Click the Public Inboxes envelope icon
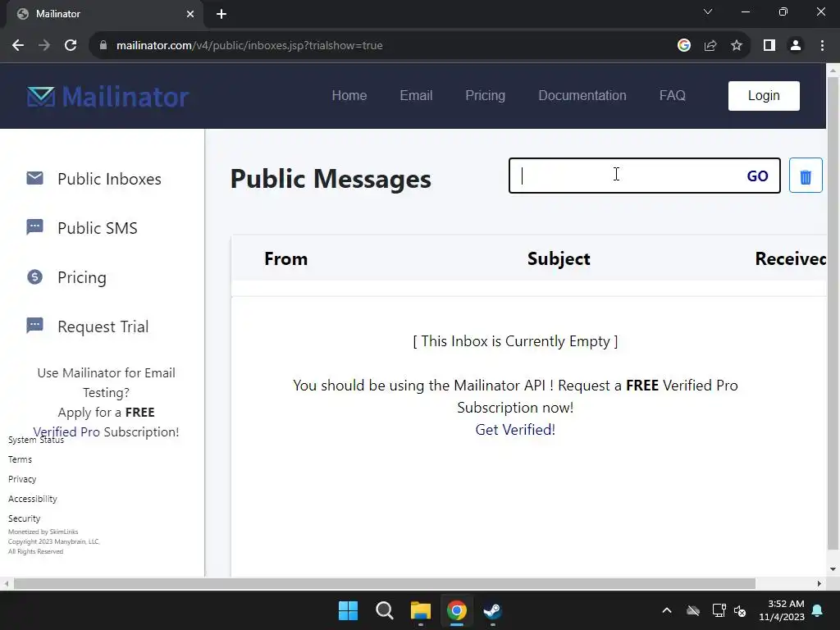The height and width of the screenshot is (630, 840). [34, 178]
